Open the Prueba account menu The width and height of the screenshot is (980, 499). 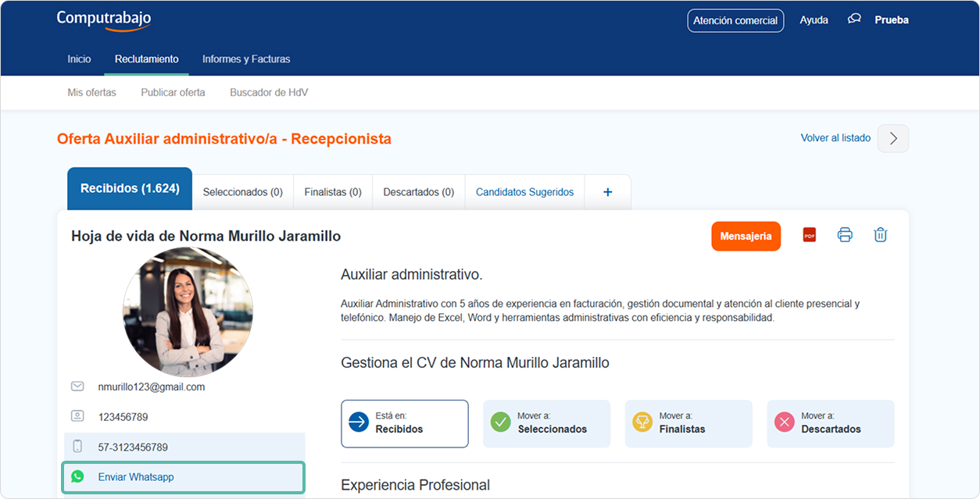(891, 20)
